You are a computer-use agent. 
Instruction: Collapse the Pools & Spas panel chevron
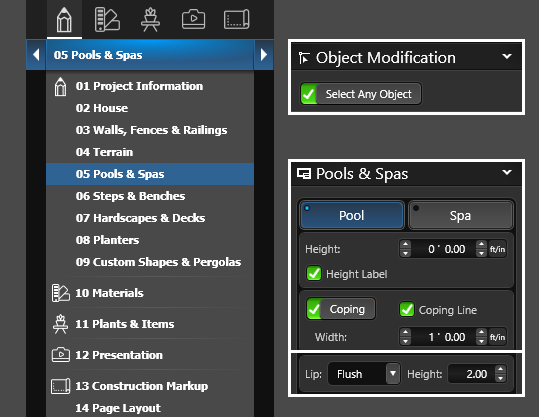pyautogui.click(x=507, y=172)
